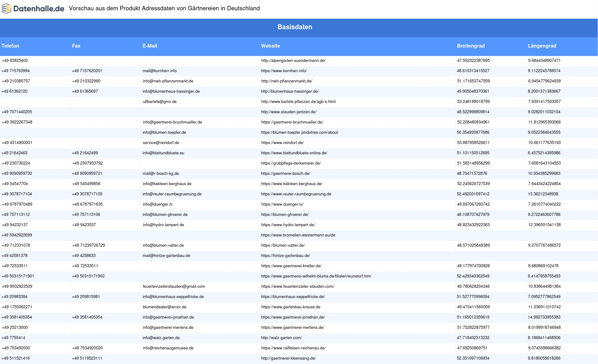Open the www.bromelien-westermann.eu/de link

tap(298, 235)
